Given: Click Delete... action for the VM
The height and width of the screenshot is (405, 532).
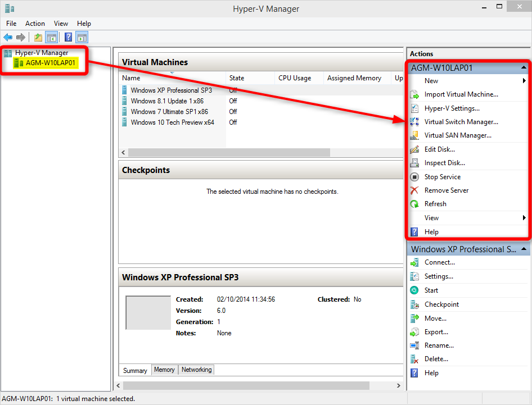Looking at the screenshot, I should (x=436, y=360).
